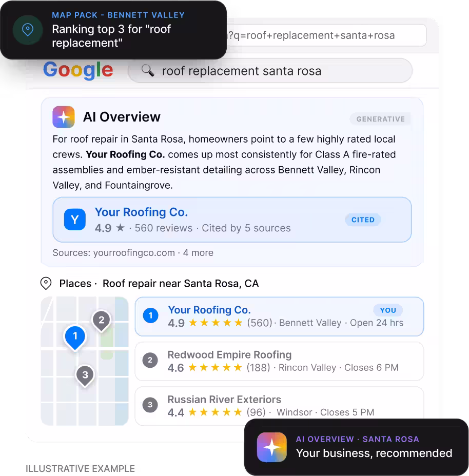Select the Redwood Empire Roofing listing
The height and width of the screenshot is (476, 469).
[x=279, y=361]
